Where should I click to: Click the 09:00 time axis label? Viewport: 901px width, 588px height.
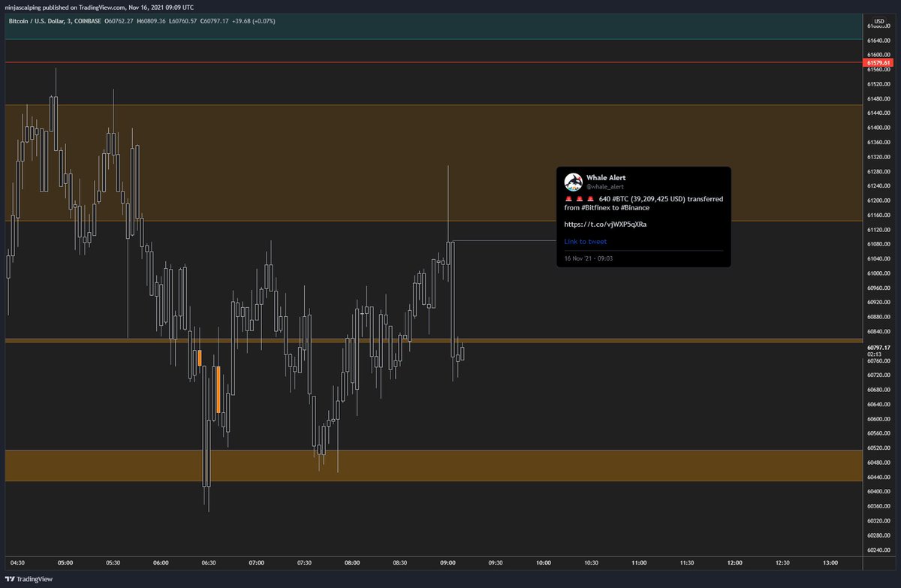tap(448, 562)
